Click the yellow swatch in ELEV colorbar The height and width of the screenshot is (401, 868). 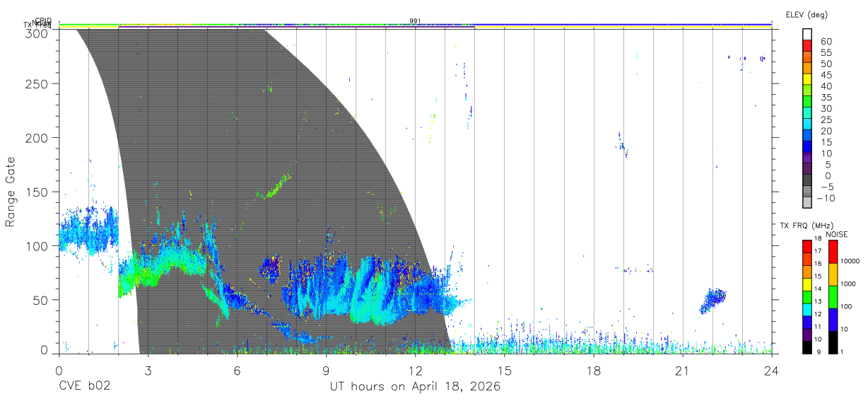tap(807, 79)
